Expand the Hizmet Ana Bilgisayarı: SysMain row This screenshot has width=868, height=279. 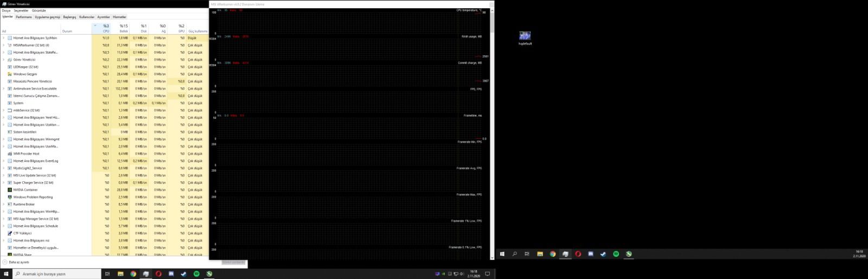[3, 38]
